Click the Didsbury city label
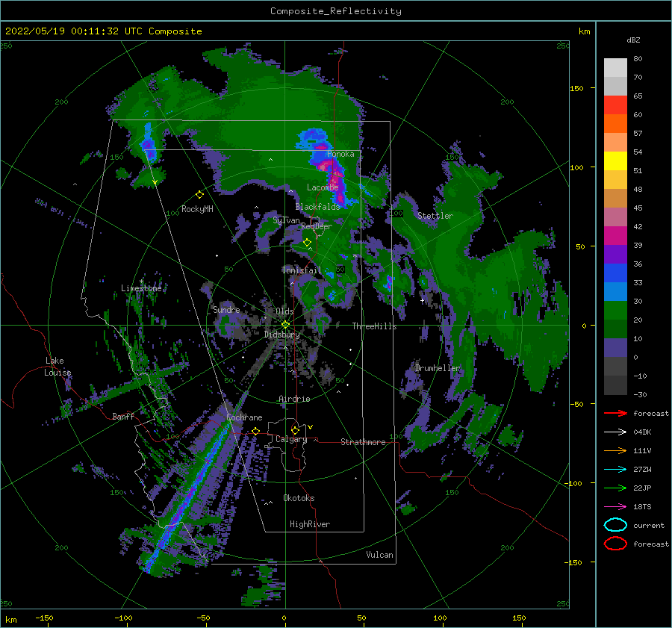 pos(281,335)
